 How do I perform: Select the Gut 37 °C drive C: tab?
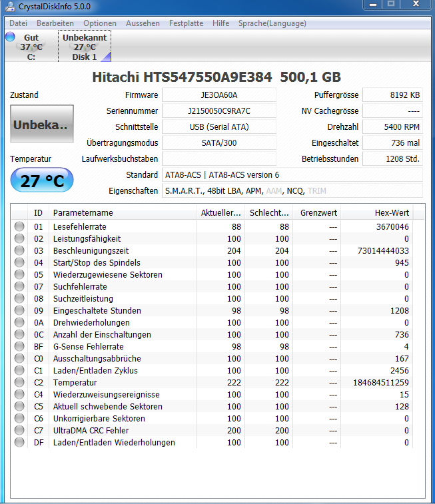coord(31,47)
